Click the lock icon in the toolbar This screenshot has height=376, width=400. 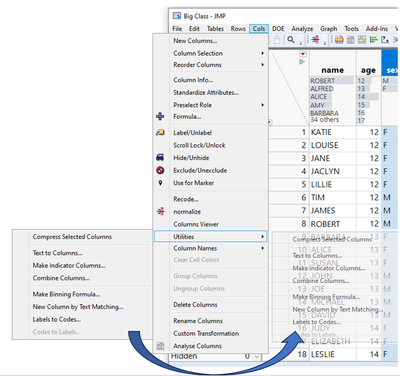[x=277, y=40]
